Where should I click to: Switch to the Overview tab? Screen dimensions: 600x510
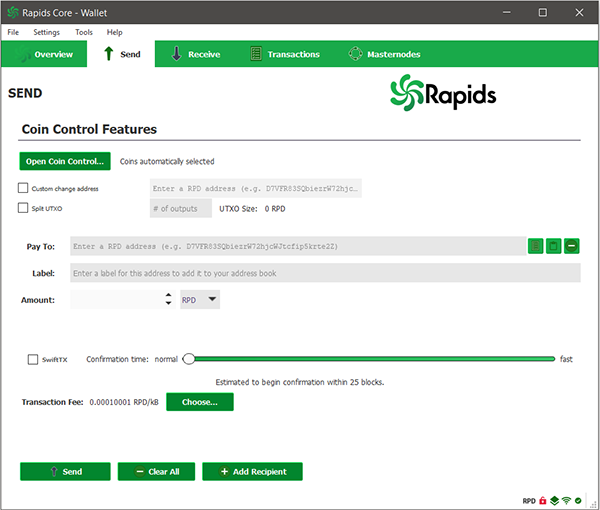coord(44,54)
